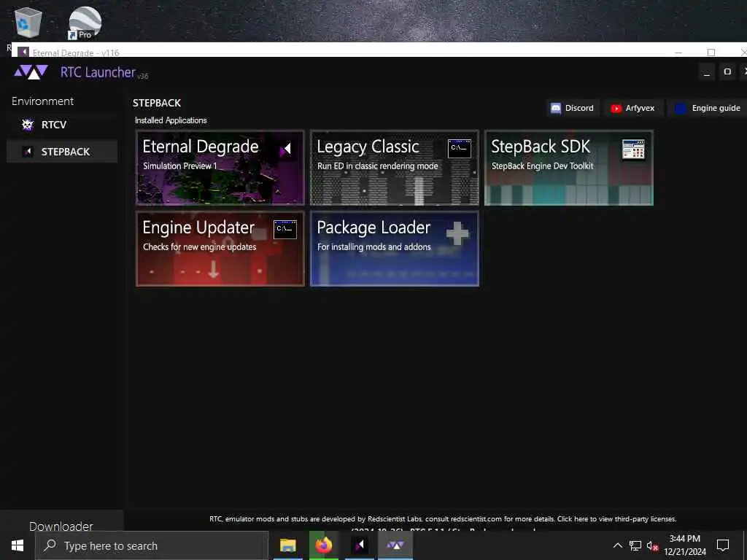
Task: Minimize the RTC Launcher window
Action: (x=706, y=72)
